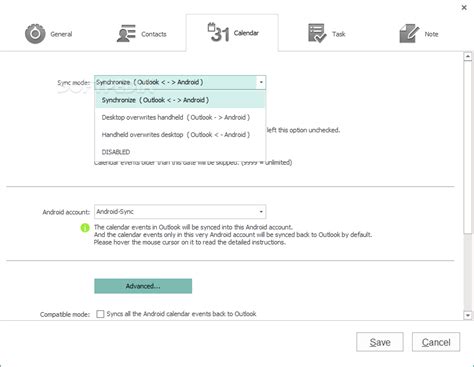
Task: Click the 'Android account:' label
Action: [66, 212]
